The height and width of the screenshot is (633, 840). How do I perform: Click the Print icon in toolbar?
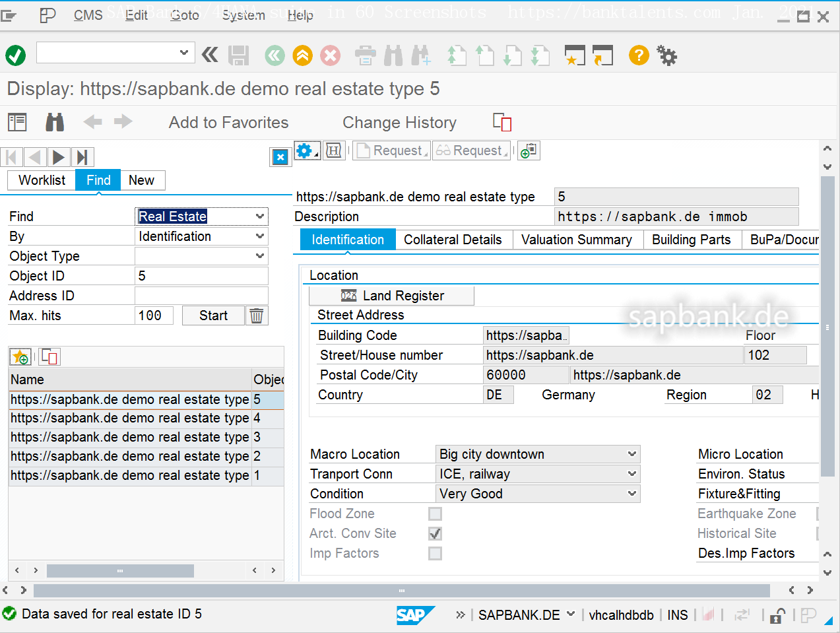click(x=365, y=55)
